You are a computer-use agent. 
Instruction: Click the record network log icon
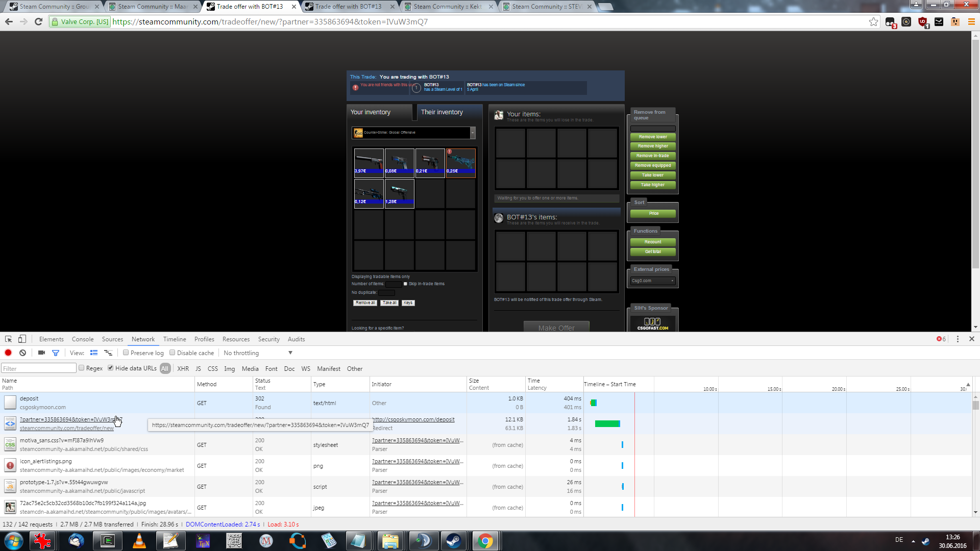(x=8, y=353)
